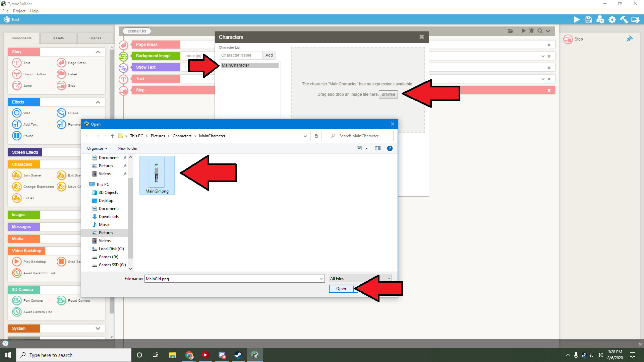
Task: Open the character settings icon in top toolbar
Action: point(600,20)
